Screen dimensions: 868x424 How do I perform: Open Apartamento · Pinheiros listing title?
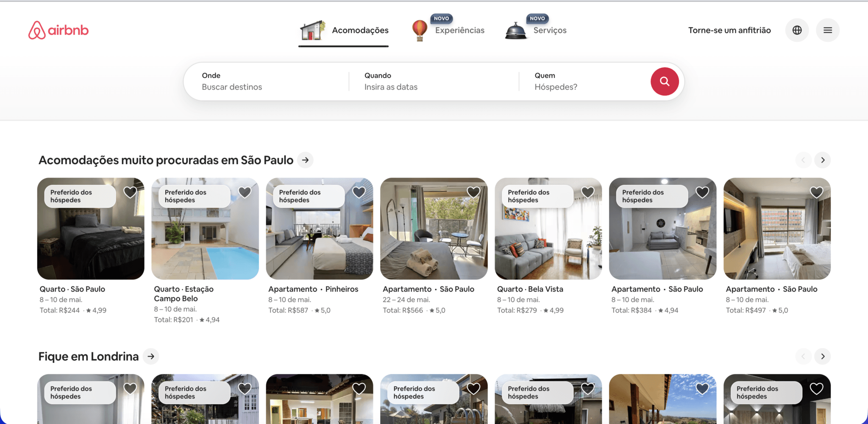tap(313, 289)
